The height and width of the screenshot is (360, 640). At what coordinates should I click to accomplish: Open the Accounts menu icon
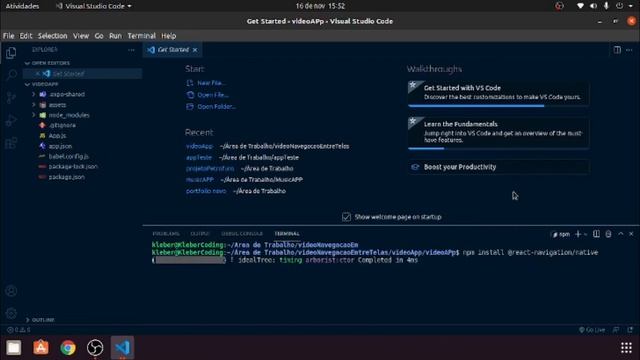click(11, 291)
